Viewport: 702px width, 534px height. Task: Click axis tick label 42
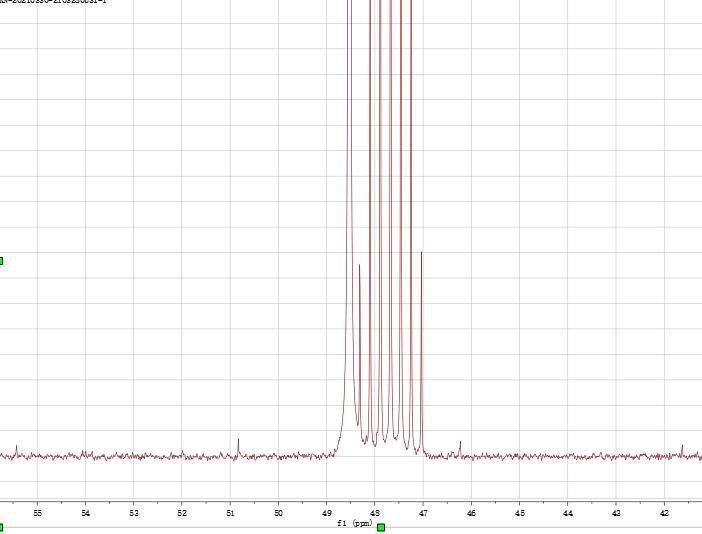[664, 513]
